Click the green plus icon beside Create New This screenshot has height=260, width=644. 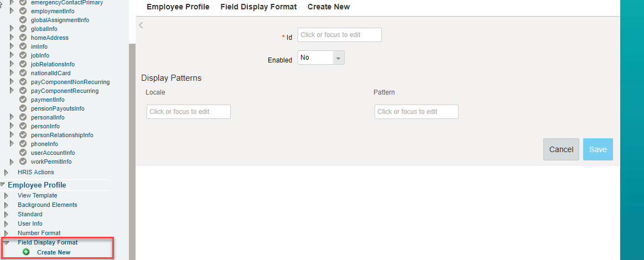click(27, 252)
